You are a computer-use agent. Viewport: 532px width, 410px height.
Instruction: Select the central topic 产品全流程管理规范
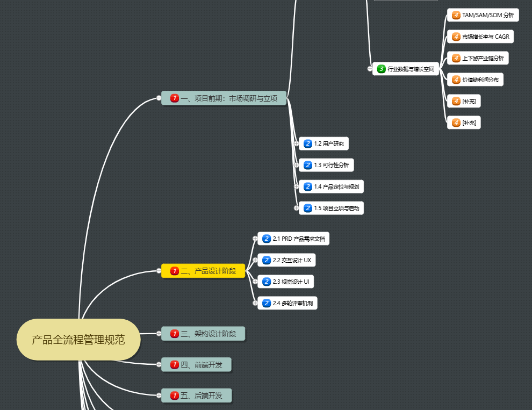78,340
